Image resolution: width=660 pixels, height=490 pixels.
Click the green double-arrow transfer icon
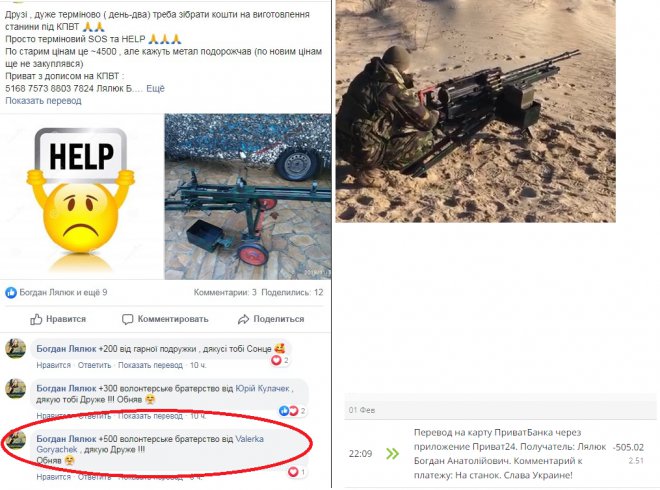click(392, 453)
